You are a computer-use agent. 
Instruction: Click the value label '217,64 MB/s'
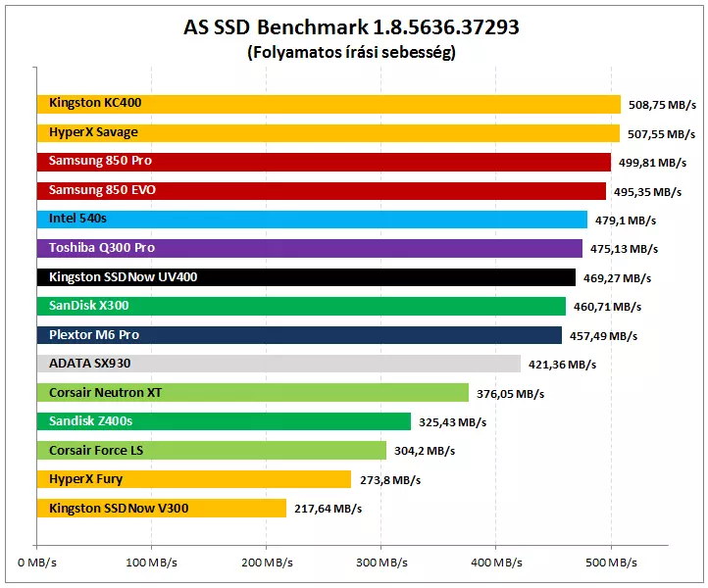329,509
